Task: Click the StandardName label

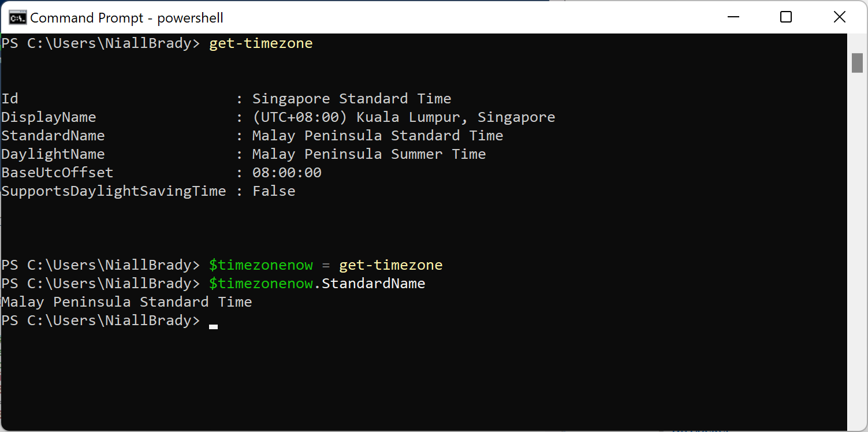Action: pyautogui.click(x=53, y=135)
